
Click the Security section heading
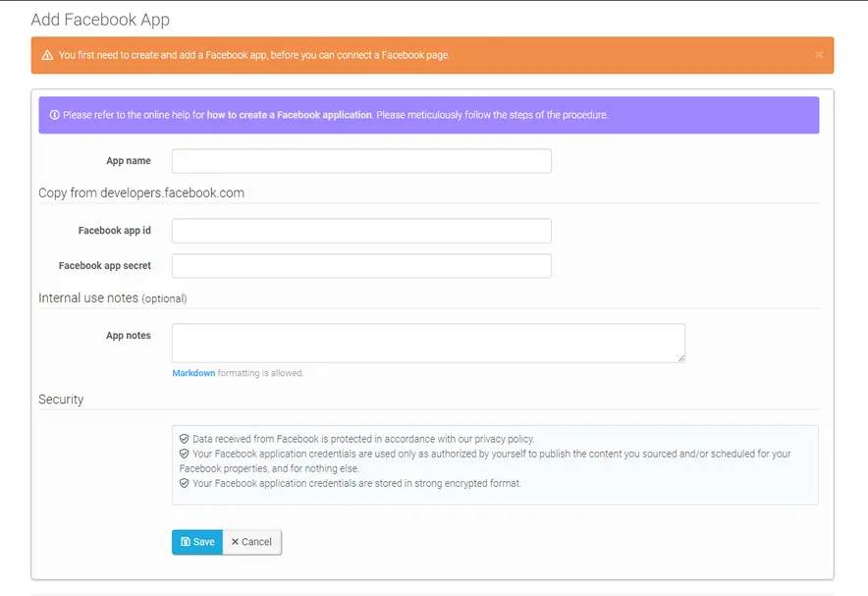pos(61,399)
